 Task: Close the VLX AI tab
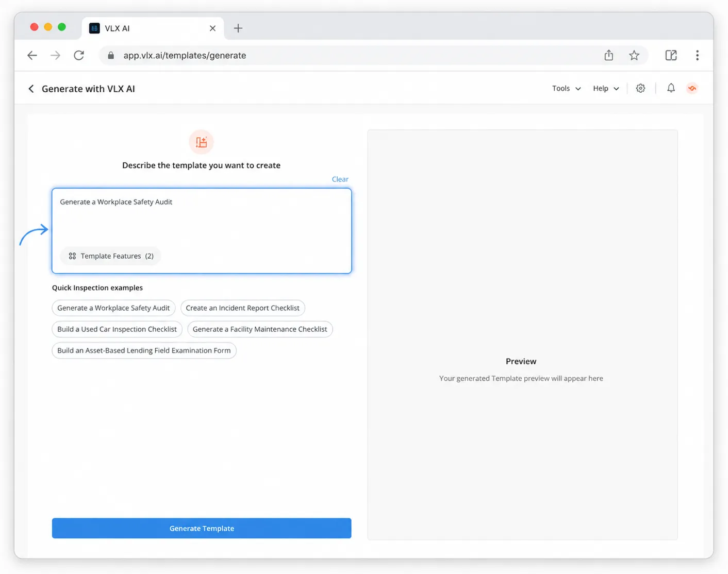coord(212,28)
